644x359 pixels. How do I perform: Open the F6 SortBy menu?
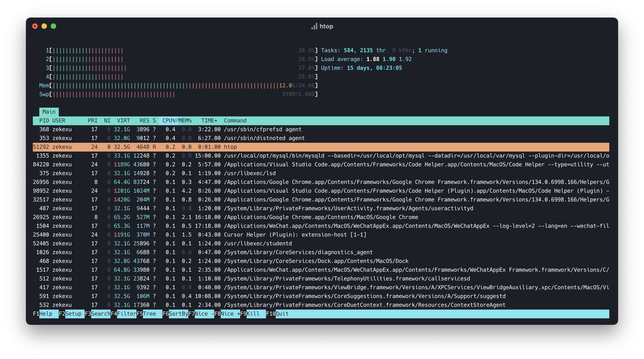pyautogui.click(x=175, y=313)
